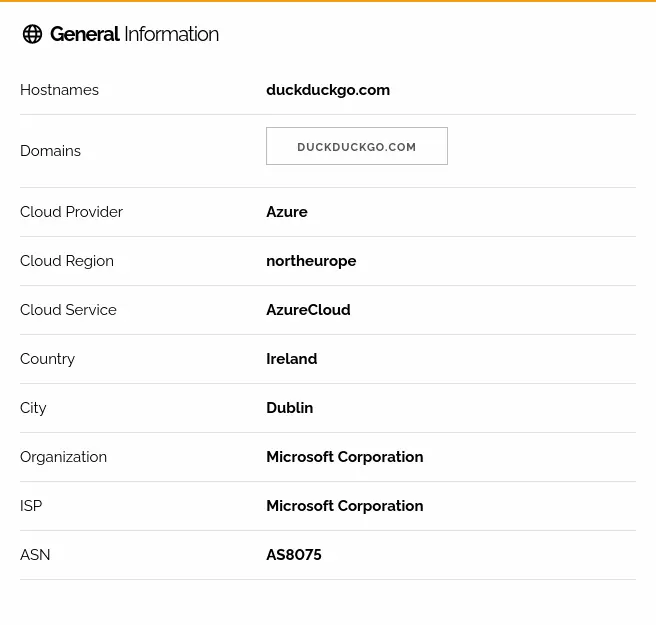The width and height of the screenshot is (656, 625).
Task: Click the City label
Action: tap(33, 408)
